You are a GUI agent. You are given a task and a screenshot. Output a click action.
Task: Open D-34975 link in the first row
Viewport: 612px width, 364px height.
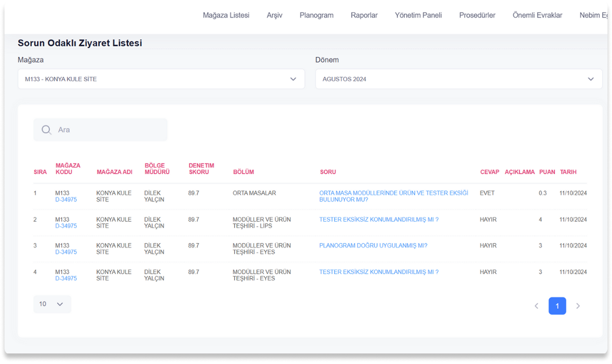point(66,200)
